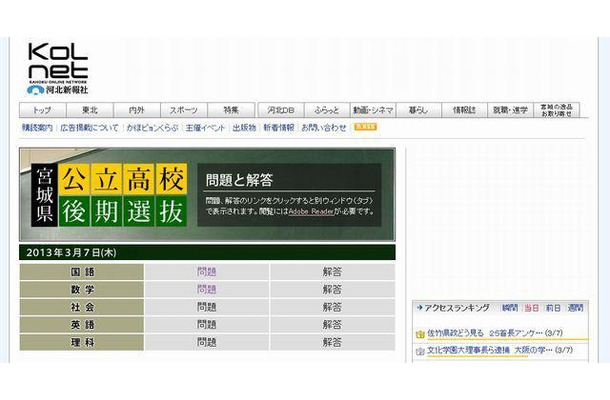The height and width of the screenshot is (400, 610).
Task: Switch ranking to 瞬間 tab
Action: tap(510, 308)
